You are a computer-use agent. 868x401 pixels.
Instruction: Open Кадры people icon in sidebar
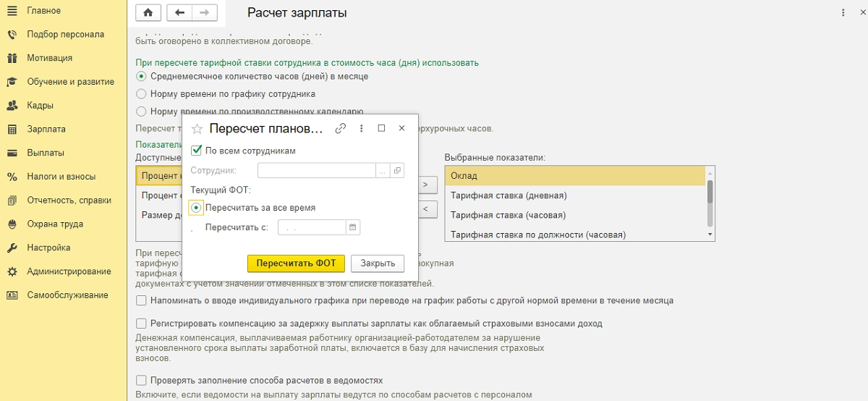12,106
